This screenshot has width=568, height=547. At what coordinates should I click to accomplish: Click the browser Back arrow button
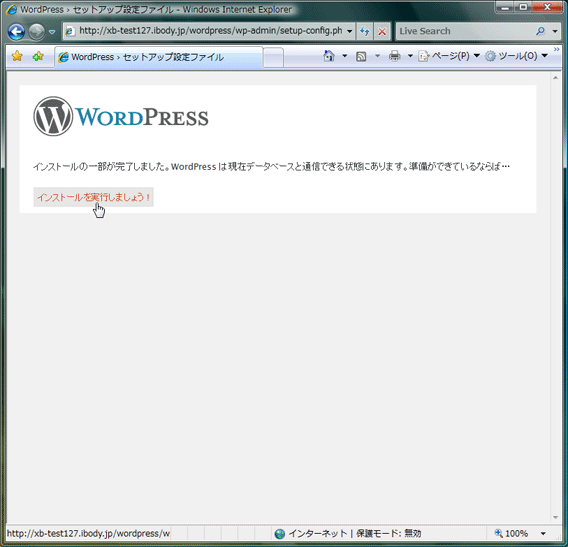click(16, 32)
